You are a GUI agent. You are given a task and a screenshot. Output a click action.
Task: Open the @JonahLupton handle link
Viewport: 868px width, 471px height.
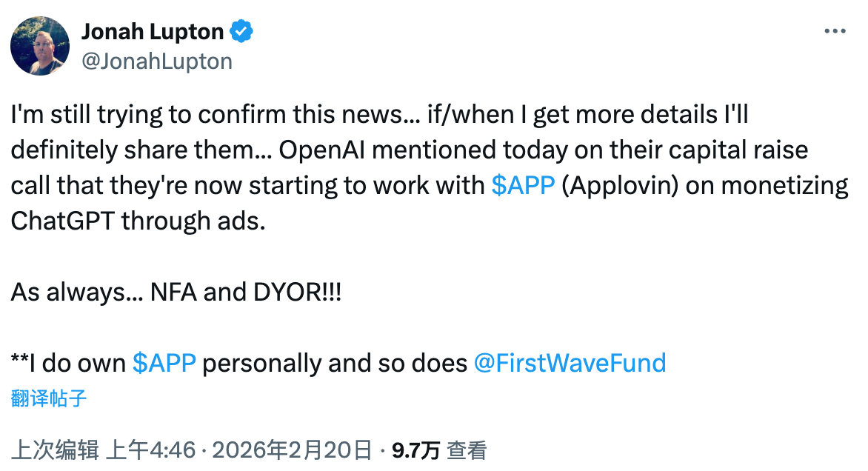click(x=156, y=60)
